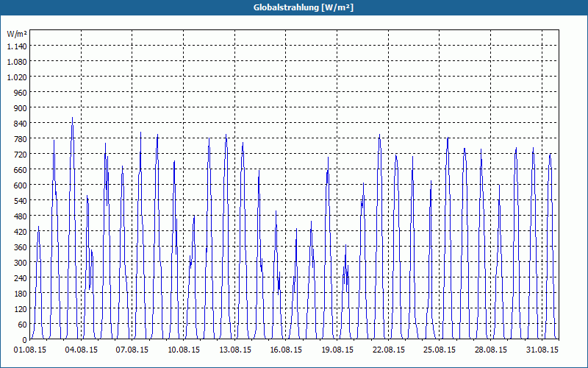Click the 240 y-axis value

[x=21, y=278]
